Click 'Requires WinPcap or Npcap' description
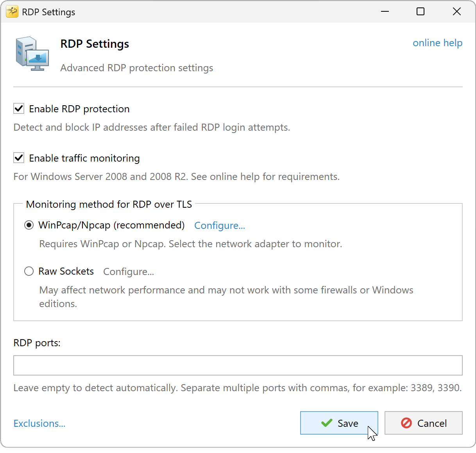 click(x=191, y=244)
